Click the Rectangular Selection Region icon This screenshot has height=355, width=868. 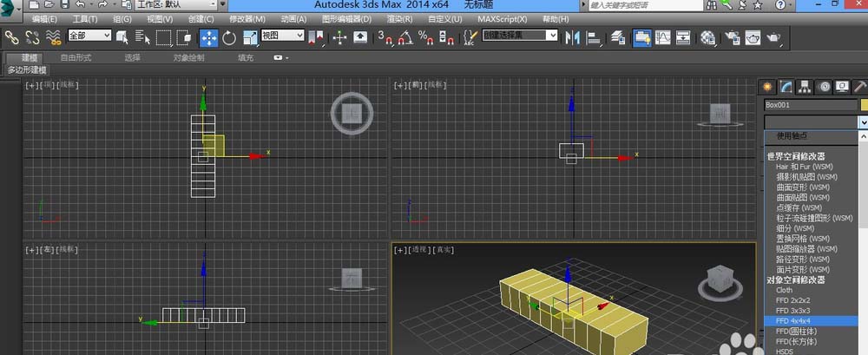[164, 37]
